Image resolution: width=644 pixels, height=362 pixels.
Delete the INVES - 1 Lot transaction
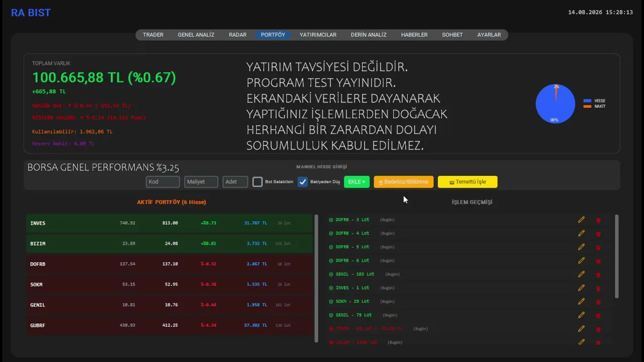[x=598, y=288]
